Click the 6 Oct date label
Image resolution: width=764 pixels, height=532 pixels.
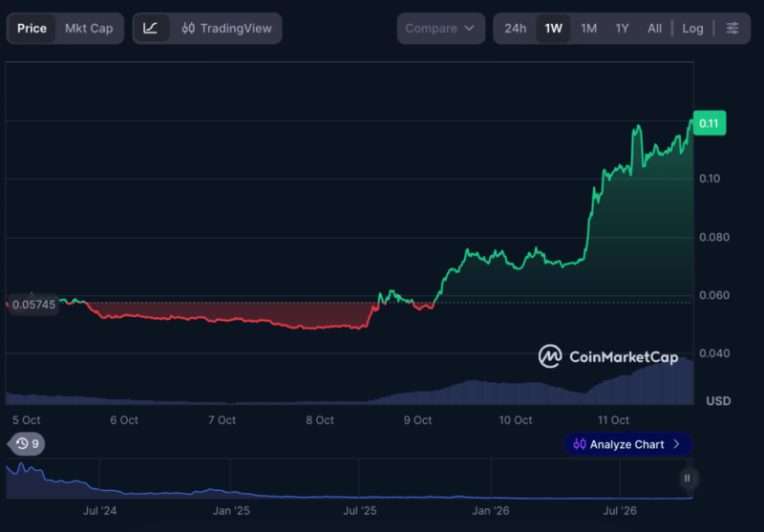coord(124,420)
